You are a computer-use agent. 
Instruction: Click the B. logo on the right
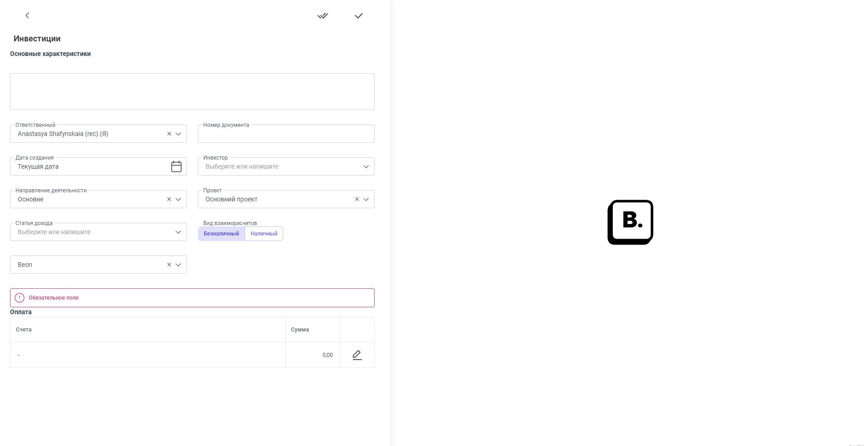pos(630,222)
